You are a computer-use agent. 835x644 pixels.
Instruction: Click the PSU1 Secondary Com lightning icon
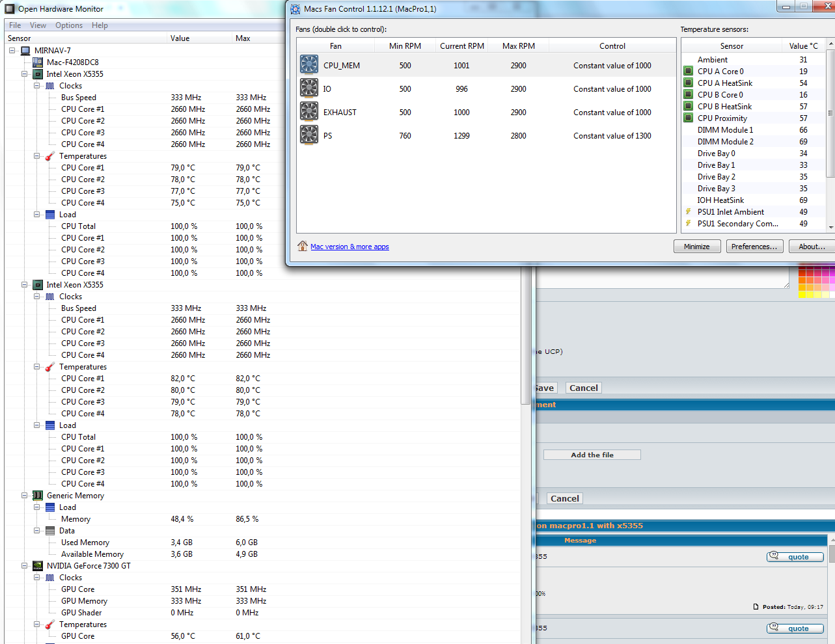tap(689, 224)
